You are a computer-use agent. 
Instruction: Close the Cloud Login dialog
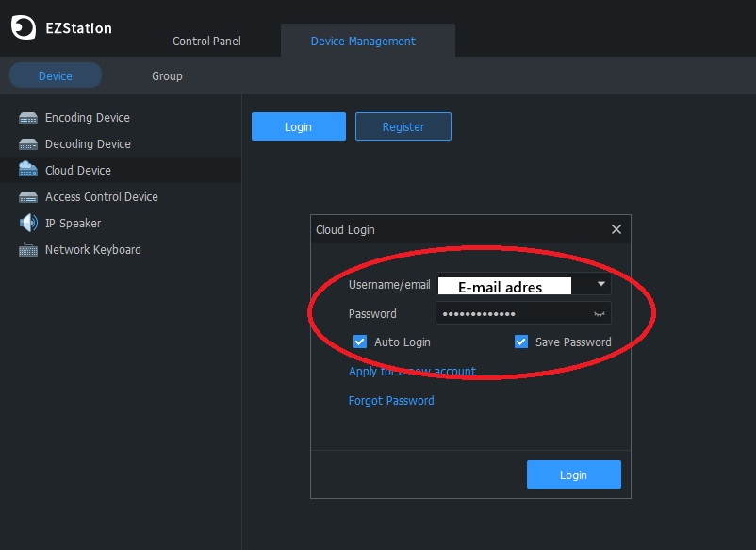point(616,229)
